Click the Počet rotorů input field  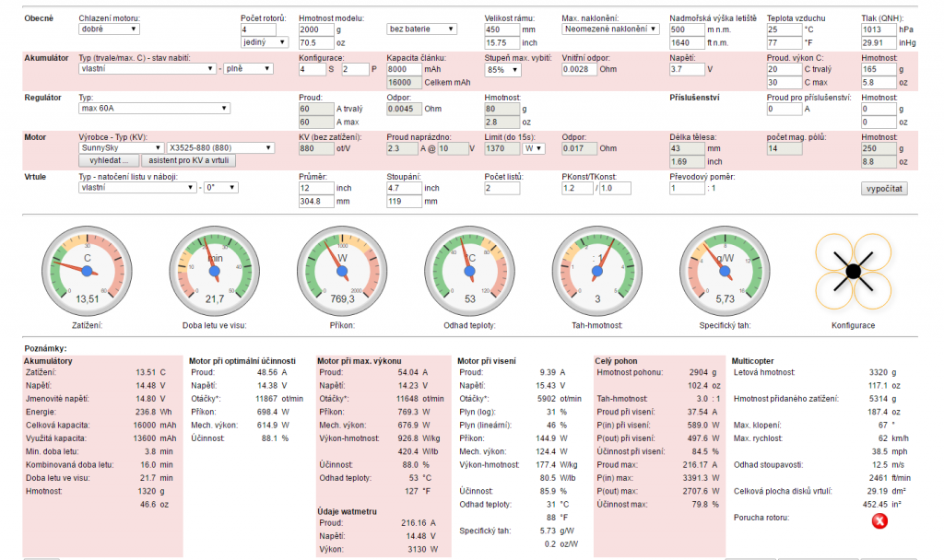[263, 29]
